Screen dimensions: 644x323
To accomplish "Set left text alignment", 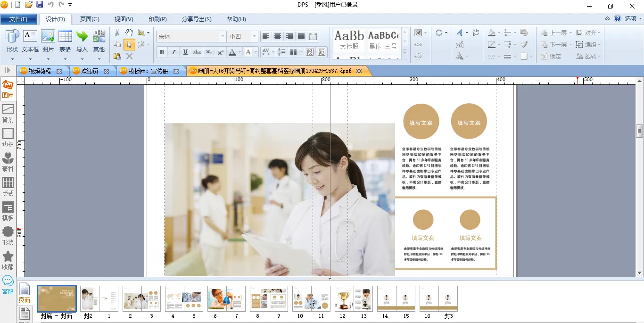I will pos(266,36).
